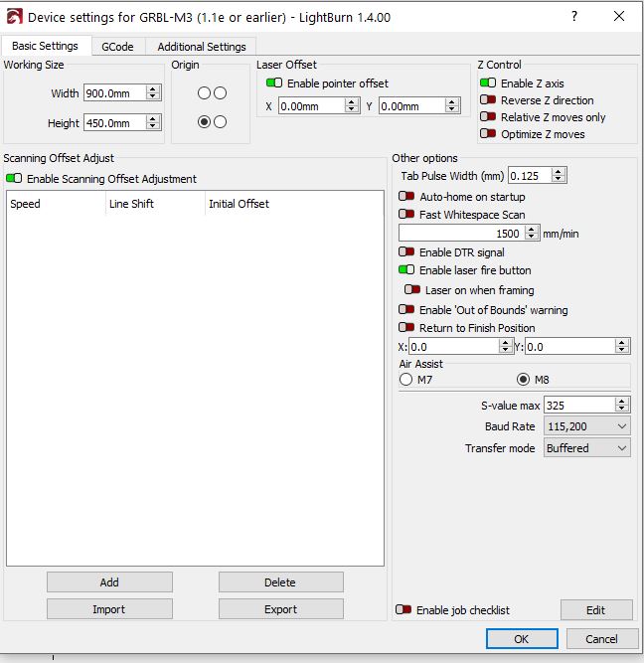Image resolution: width=644 pixels, height=663 pixels.
Task: Click the Speed column header
Action: [x=56, y=204]
